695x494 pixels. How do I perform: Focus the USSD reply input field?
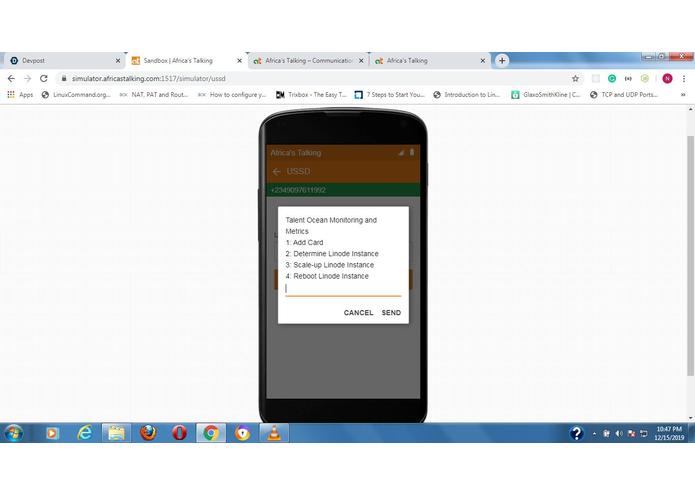pyautogui.click(x=343, y=289)
